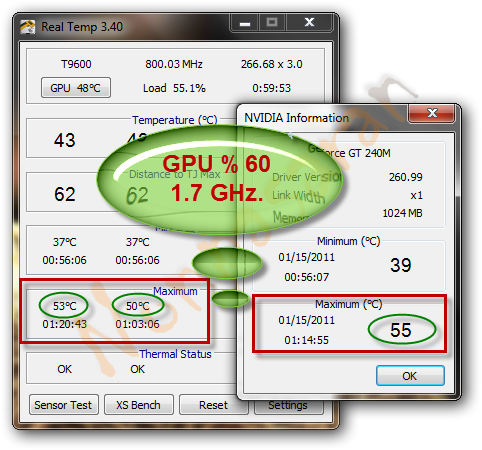Click the NVIDIA minimum temperature 39
This screenshot has height=450, width=482.
click(x=401, y=265)
